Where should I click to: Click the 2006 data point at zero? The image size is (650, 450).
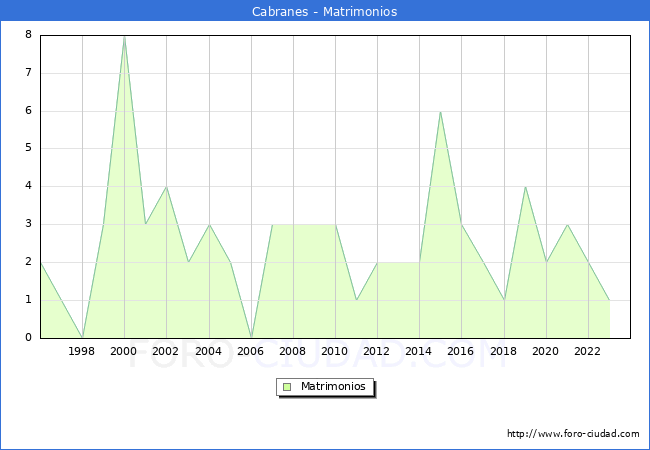click(251, 337)
